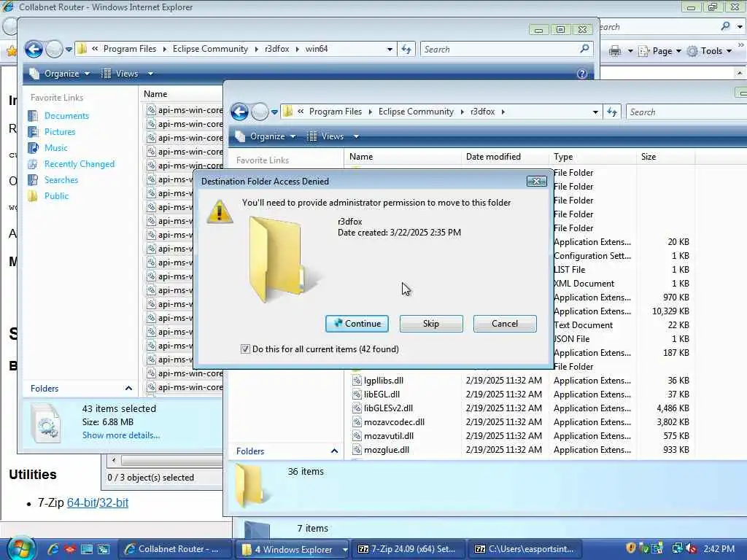The height and width of the screenshot is (560, 747).
Task: Open Organize menu in win64 window
Action: [x=60, y=74]
